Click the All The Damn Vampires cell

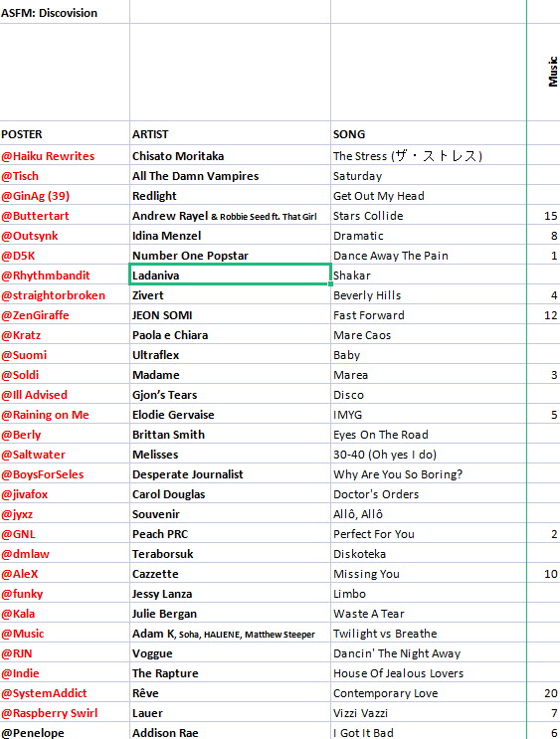coord(230,175)
